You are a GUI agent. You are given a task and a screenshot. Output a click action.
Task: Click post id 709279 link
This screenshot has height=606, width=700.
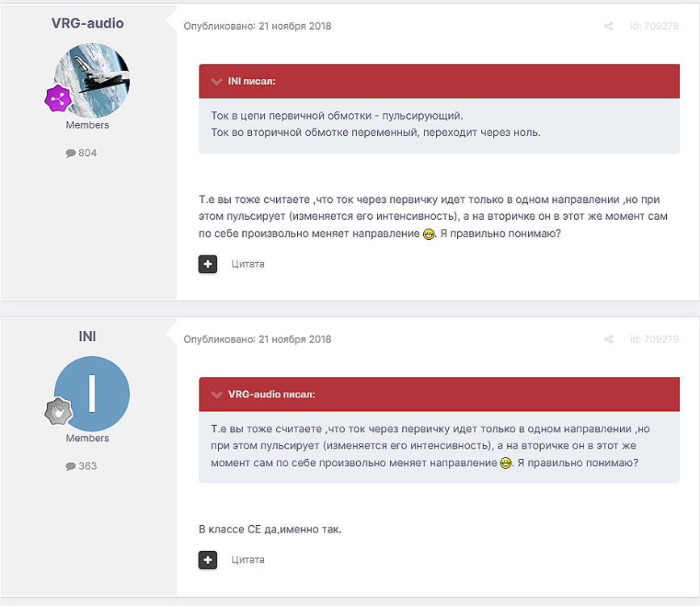tap(654, 339)
